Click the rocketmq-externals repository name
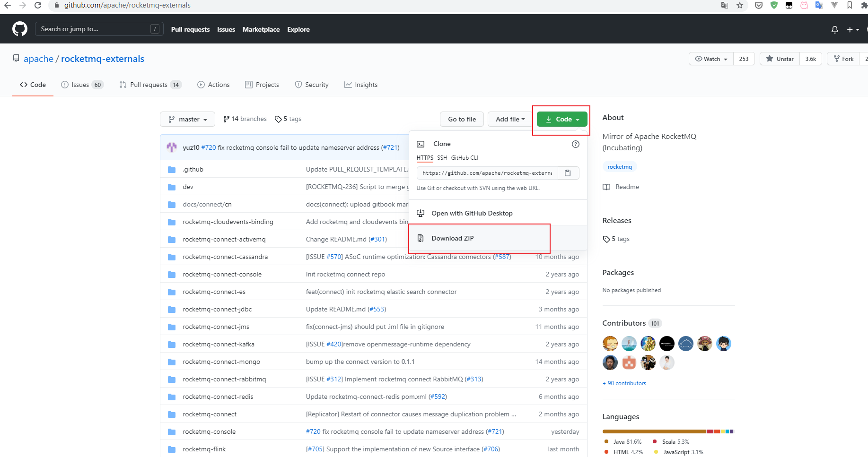The image size is (868, 457). tap(103, 59)
